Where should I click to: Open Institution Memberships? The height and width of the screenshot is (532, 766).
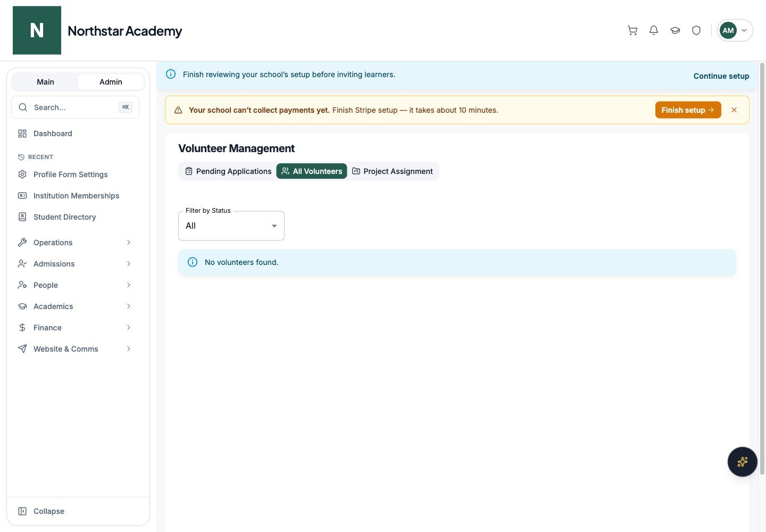point(75,196)
